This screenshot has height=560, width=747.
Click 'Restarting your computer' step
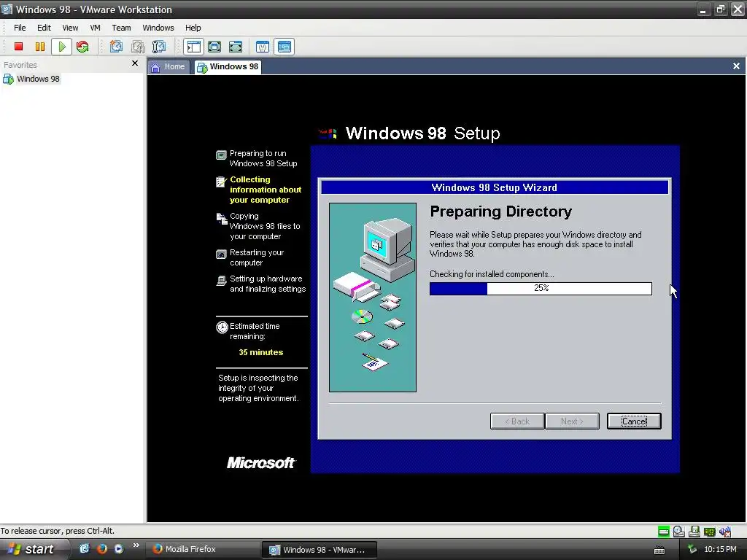pyautogui.click(x=257, y=257)
